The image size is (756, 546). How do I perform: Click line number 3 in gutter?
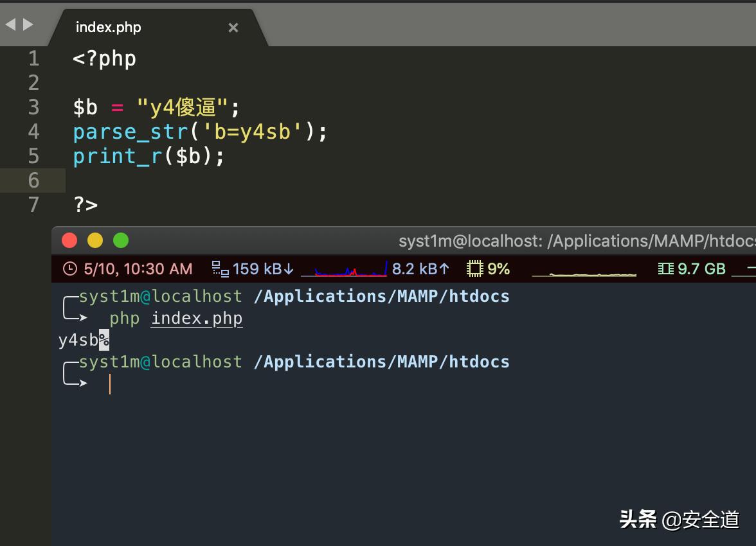(33, 107)
